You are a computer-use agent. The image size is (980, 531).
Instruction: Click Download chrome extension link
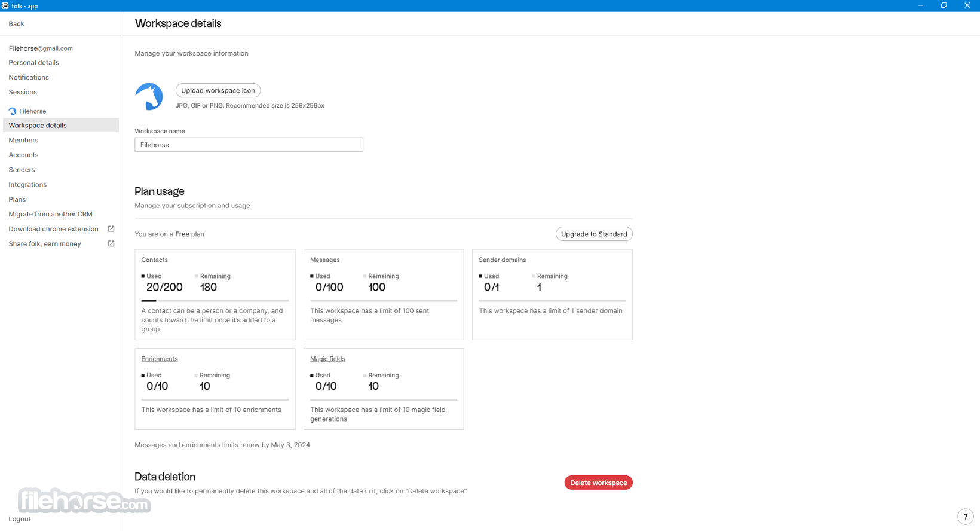pyautogui.click(x=54, y=230)
